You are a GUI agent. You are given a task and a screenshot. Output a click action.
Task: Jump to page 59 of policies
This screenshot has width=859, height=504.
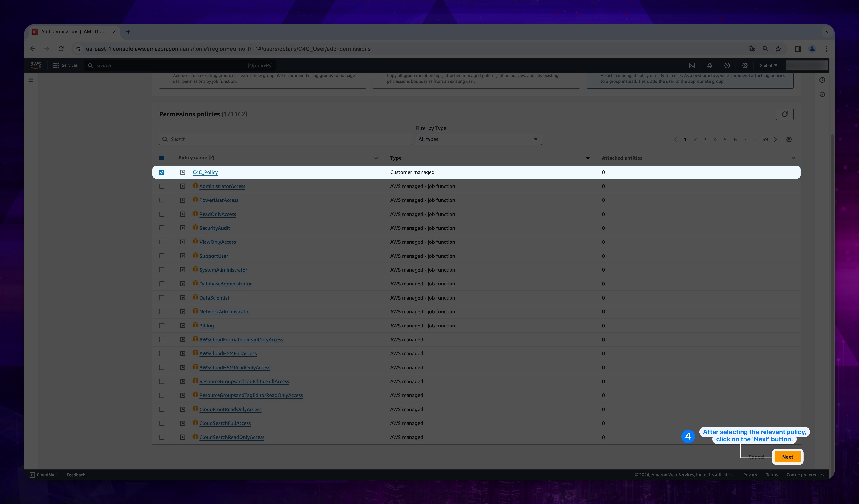coord(765,139)
